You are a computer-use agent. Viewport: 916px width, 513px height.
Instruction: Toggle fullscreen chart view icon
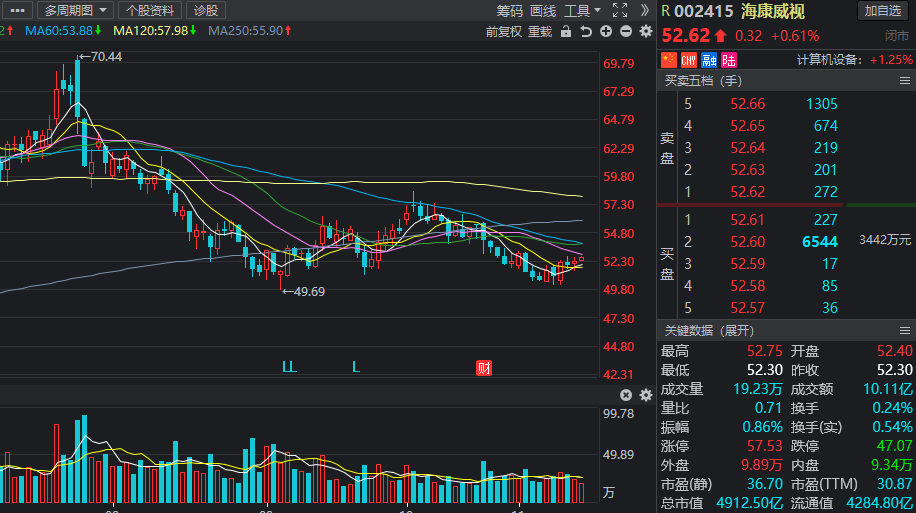click(x=620, y=11)
